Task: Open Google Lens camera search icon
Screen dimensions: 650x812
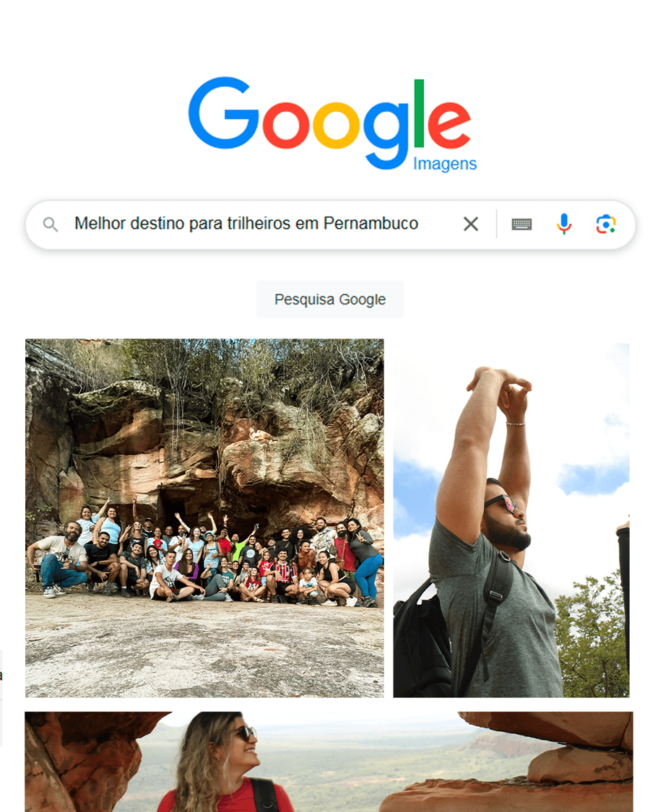Action: tap(605, 224)
